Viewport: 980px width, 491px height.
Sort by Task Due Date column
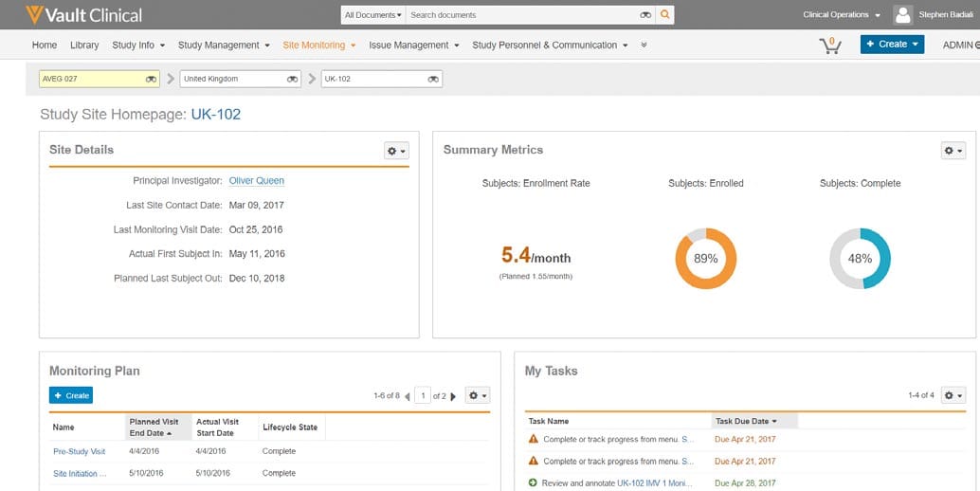click(754, 421)
